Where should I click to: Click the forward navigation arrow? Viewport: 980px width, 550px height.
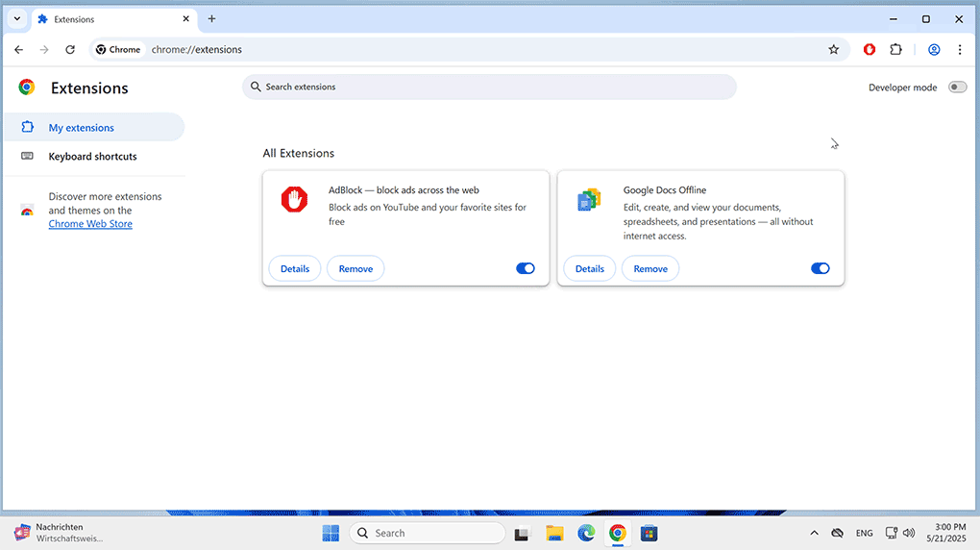[44, 49]
